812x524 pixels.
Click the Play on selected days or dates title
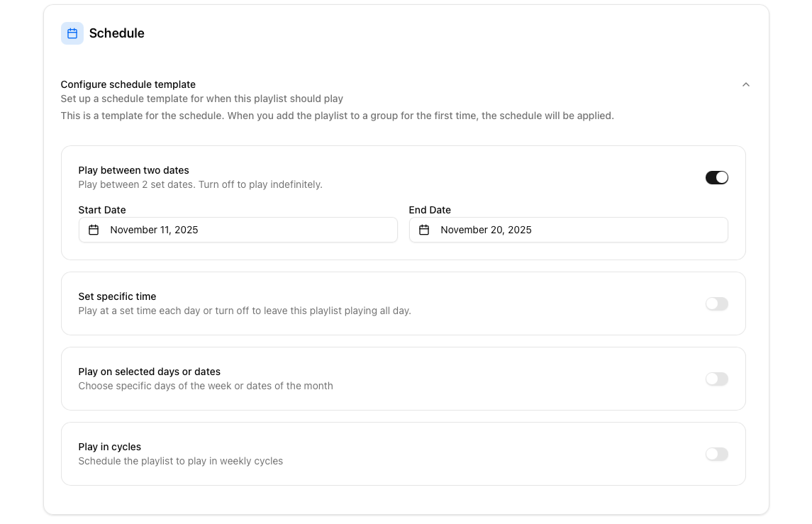click(x=150, y=372)
